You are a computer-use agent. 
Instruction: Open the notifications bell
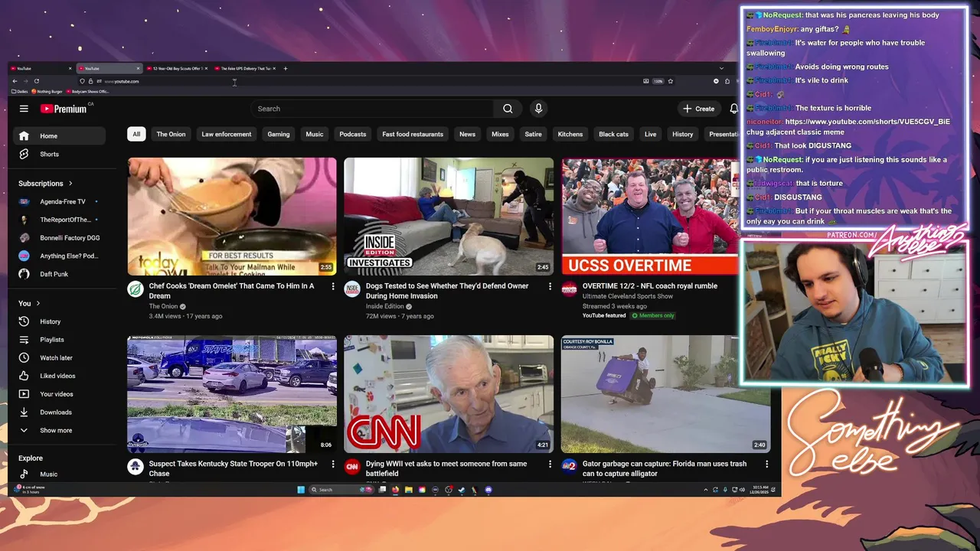[733, 109]
